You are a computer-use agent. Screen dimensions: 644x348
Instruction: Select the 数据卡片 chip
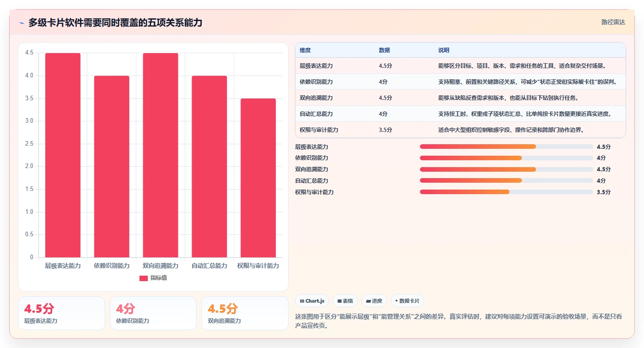(407, 301)
